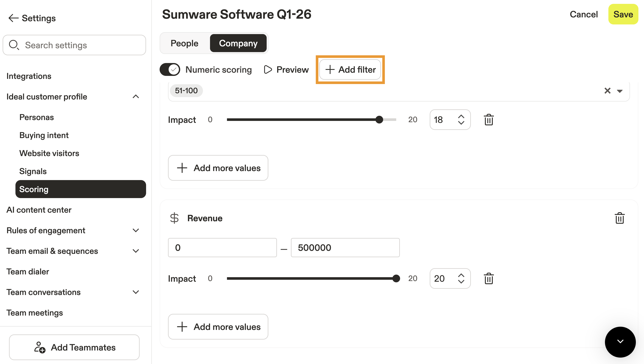Click the Revenue impact slider handle
The image size is (644, 364).
[x=396, y=278]
